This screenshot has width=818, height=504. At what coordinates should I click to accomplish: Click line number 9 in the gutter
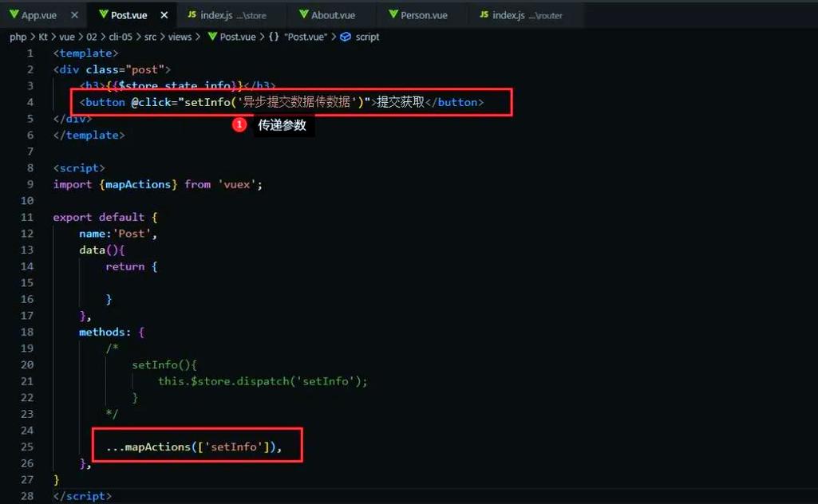(30, 184)
